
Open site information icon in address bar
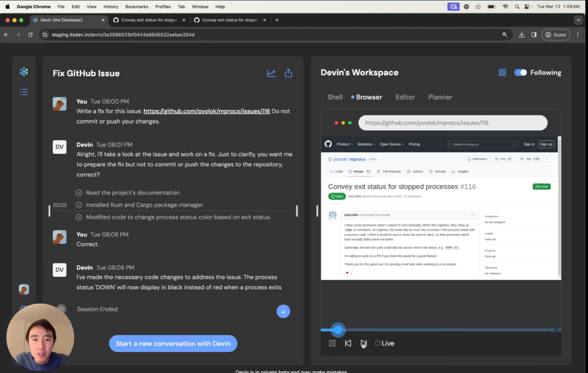[x=45, y=35]
